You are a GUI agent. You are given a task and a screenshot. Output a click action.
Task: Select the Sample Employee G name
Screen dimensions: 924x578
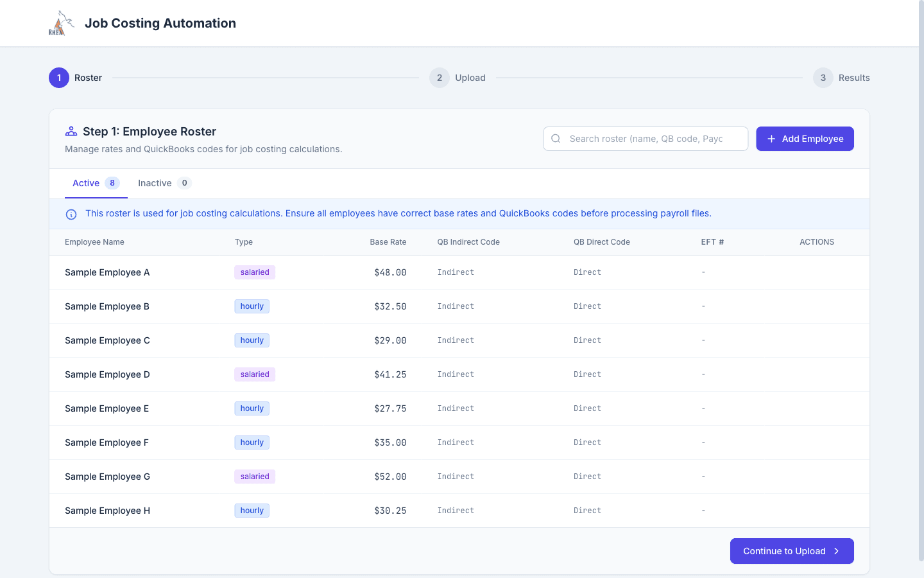click(x=107, y=477)
